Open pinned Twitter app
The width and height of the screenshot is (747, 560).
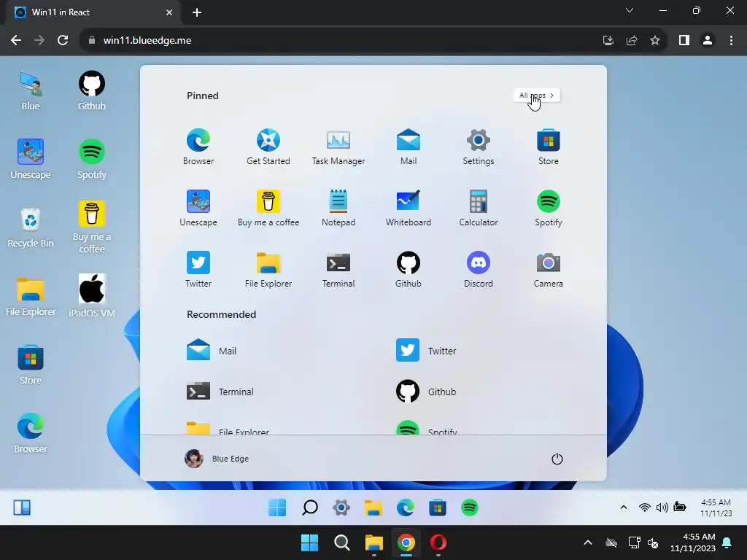click(x=198, y=270)
